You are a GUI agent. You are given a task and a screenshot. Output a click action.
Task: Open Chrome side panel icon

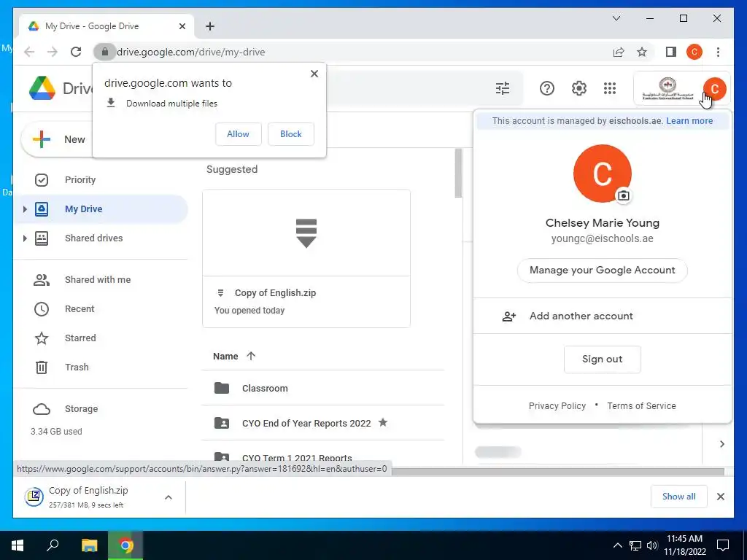(671, 52)
